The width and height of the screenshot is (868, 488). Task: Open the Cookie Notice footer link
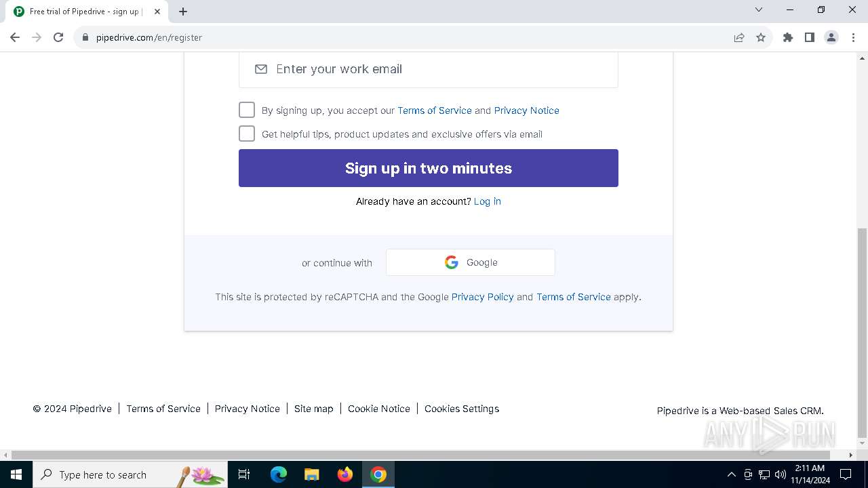tap(379, 409)
